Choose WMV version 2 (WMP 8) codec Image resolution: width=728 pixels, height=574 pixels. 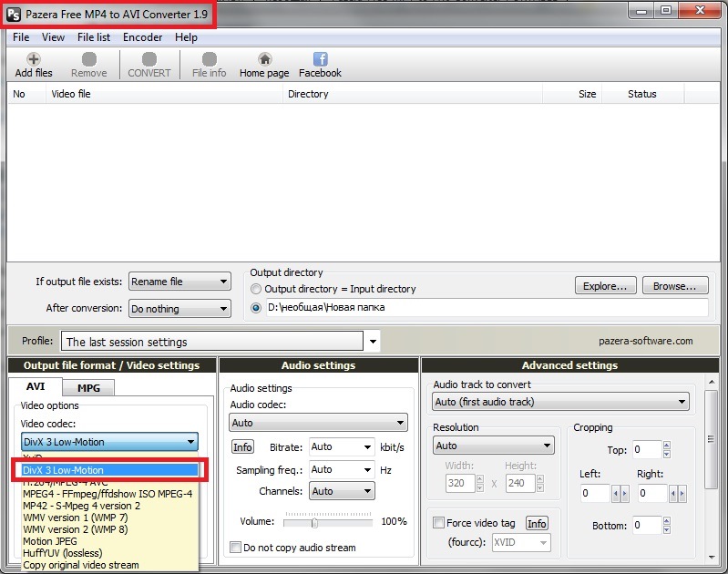(x=110, y=529)
